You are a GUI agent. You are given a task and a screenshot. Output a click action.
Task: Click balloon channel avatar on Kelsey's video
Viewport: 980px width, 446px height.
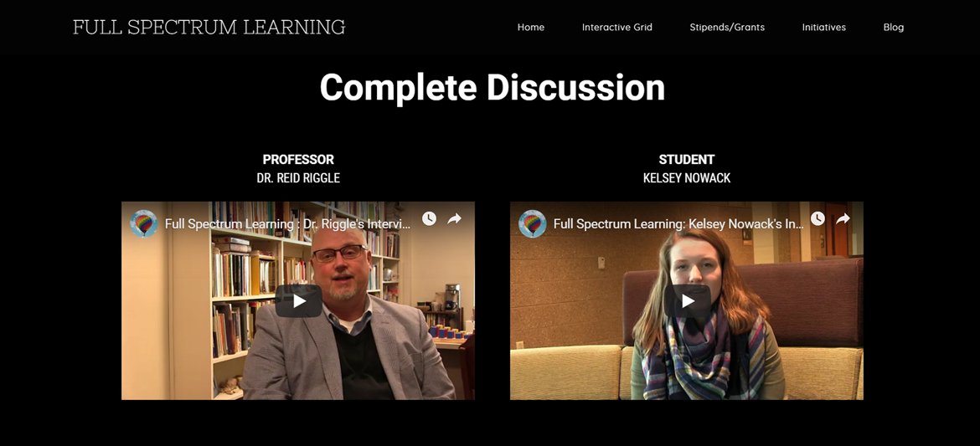[533, 223]
